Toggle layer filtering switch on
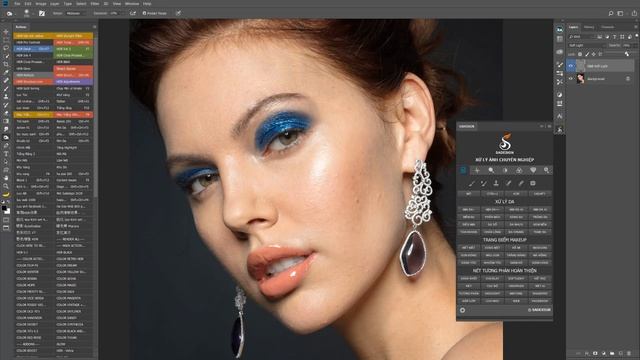The image size is (640, 360). [637, 37]
